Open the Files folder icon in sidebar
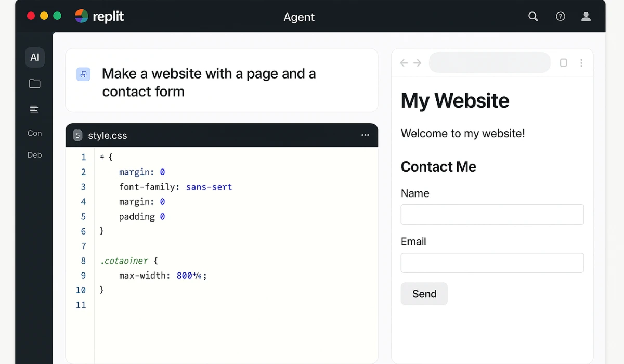This screenshot has height=364, width=624. point(34,83)
